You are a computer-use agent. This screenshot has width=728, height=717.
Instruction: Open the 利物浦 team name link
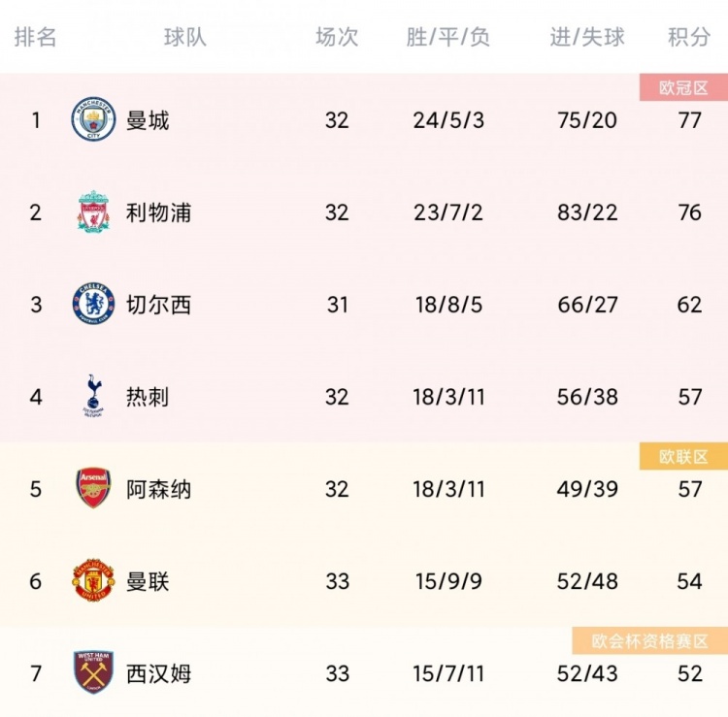158,212
